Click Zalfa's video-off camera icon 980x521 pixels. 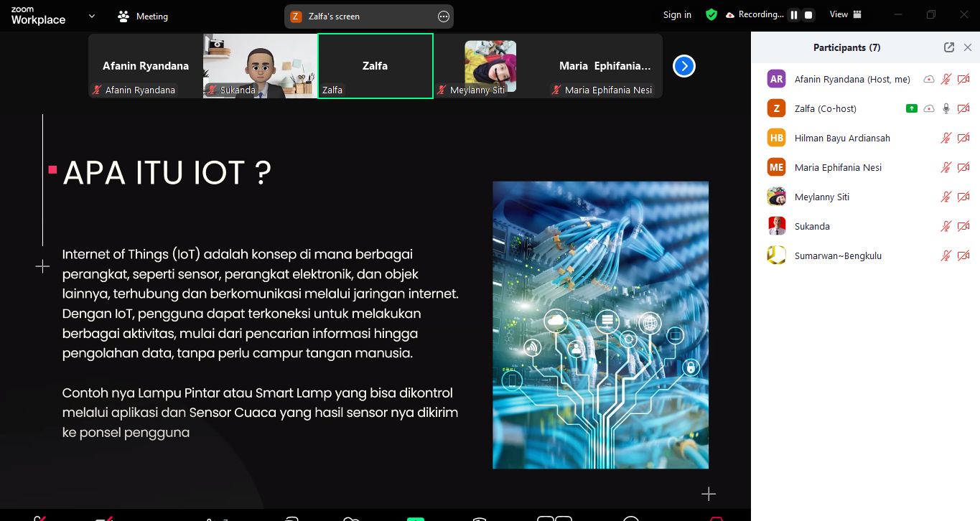(x=963, y=108)
